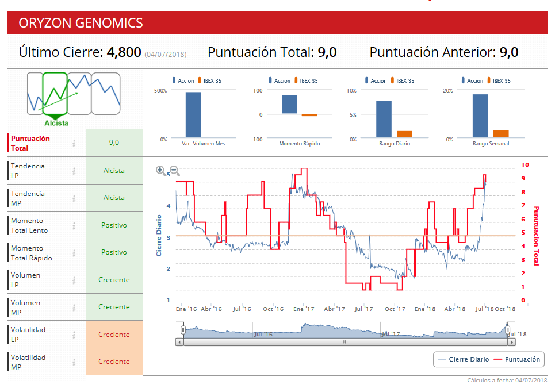Click the right arrow of the chart scrollbar

pos(511,342)
